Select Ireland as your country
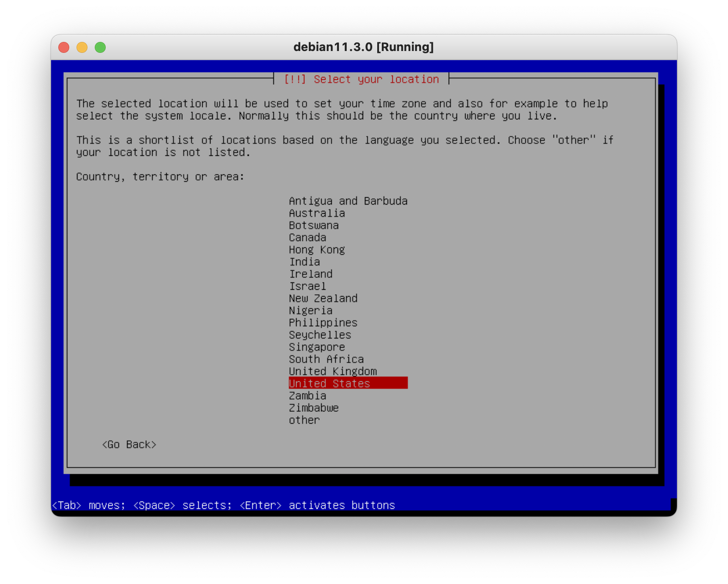Viewport: 728px width, 584px height. pyautogui.click(x=311, y=274)
